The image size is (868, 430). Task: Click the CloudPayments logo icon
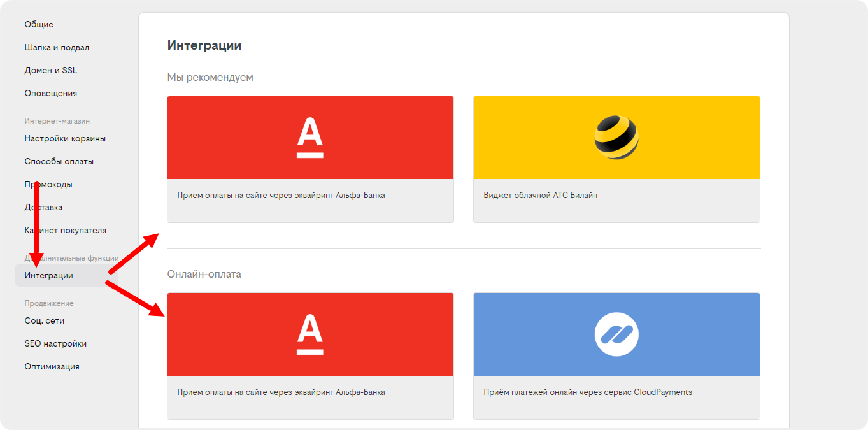616,334
